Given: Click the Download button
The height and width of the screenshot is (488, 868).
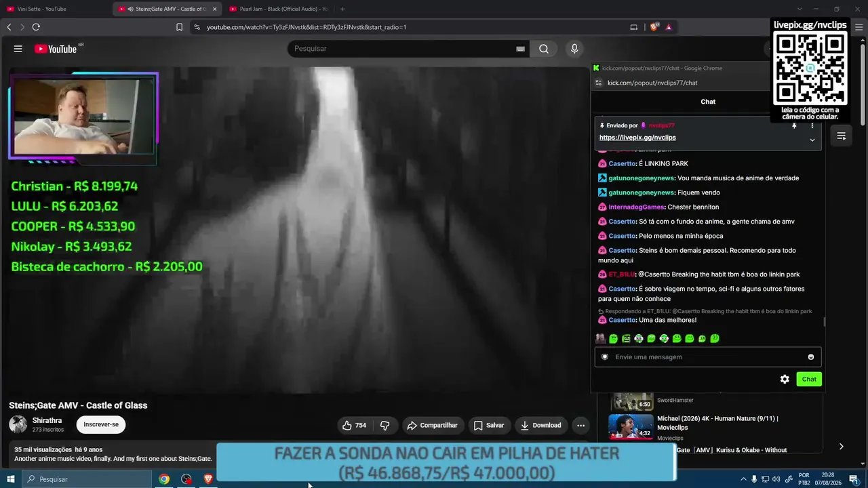Looking at the screenshot, I should (540, 426).
